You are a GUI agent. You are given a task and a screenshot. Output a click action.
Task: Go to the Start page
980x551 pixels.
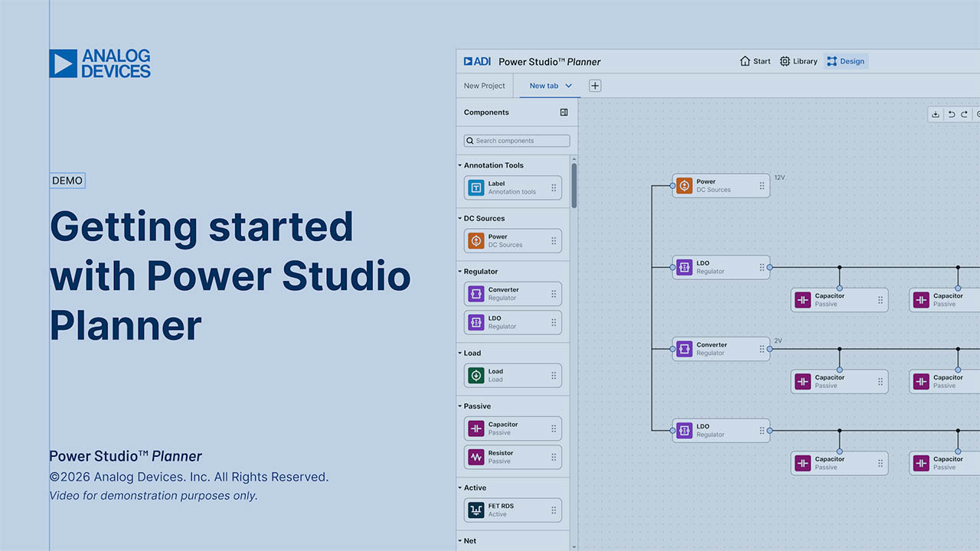pyautogui.click(x=756, y=61)
